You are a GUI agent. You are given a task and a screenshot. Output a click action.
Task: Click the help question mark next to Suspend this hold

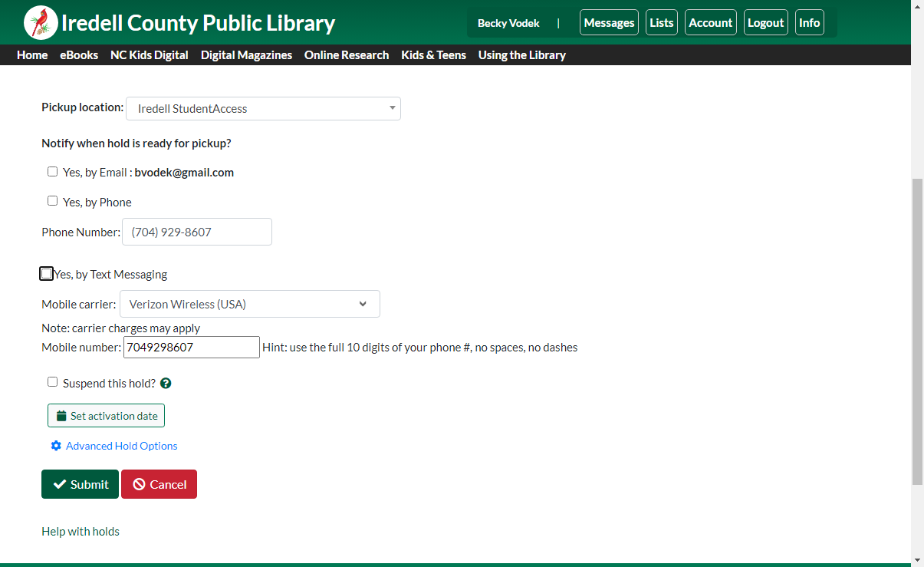pos(166,383)
